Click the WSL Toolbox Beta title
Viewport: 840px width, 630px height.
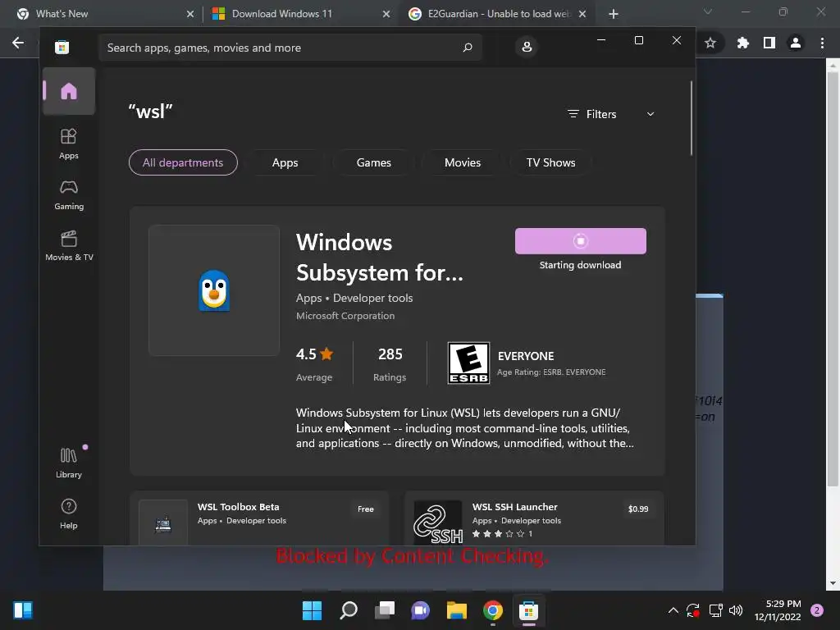coord(239,507)
